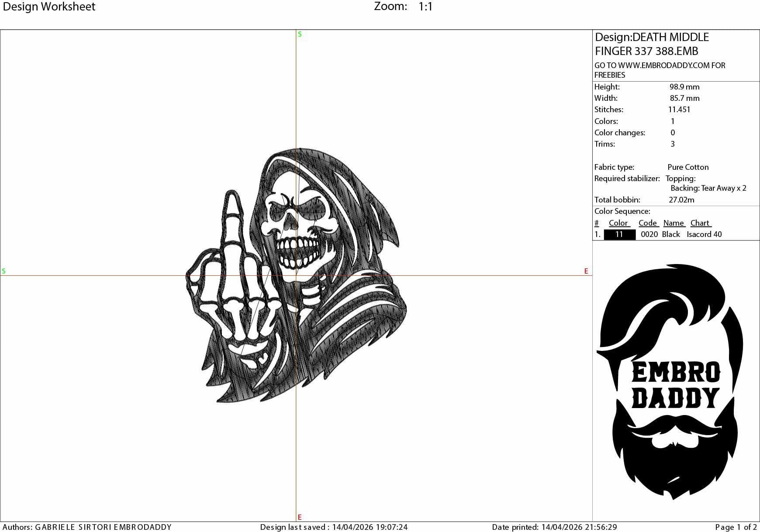Select the Height 98.9 mm value
This screenshot has height=532, width=760.
[x=684, y=87]
